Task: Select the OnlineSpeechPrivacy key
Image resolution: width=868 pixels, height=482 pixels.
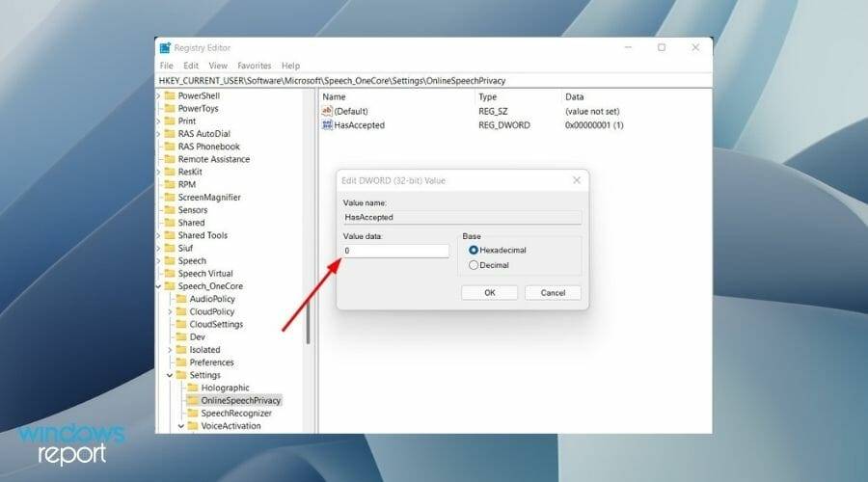Action: click(240, 401)
